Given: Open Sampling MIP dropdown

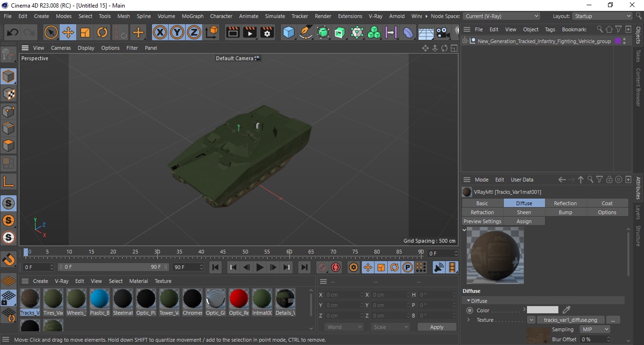Looking at the screenshot, I should [595, 329].
